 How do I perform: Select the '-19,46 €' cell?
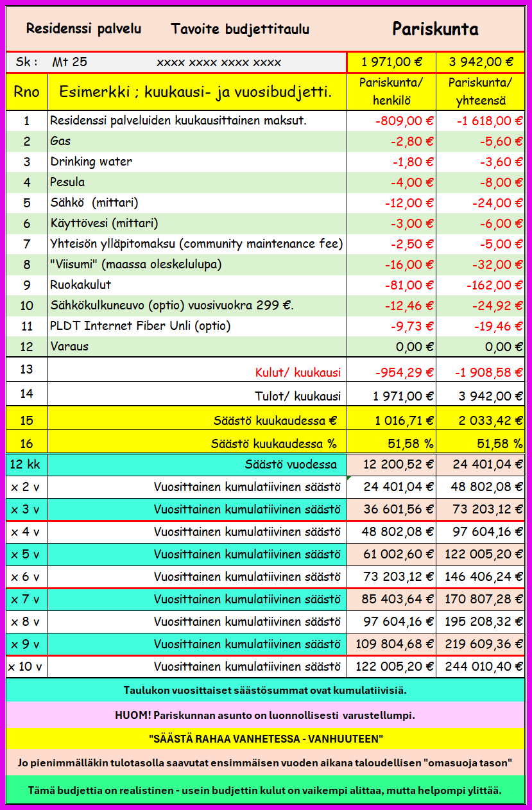click(481, 326)
